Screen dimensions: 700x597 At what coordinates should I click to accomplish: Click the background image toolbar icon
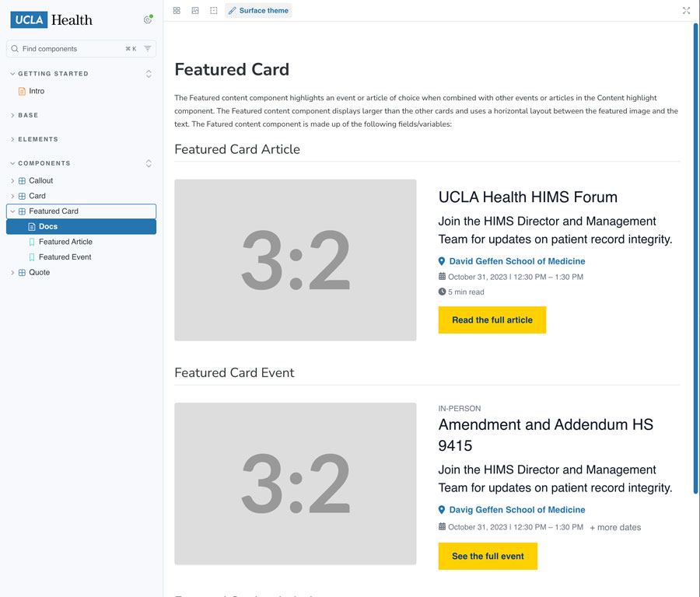click(x=195, y=11)
